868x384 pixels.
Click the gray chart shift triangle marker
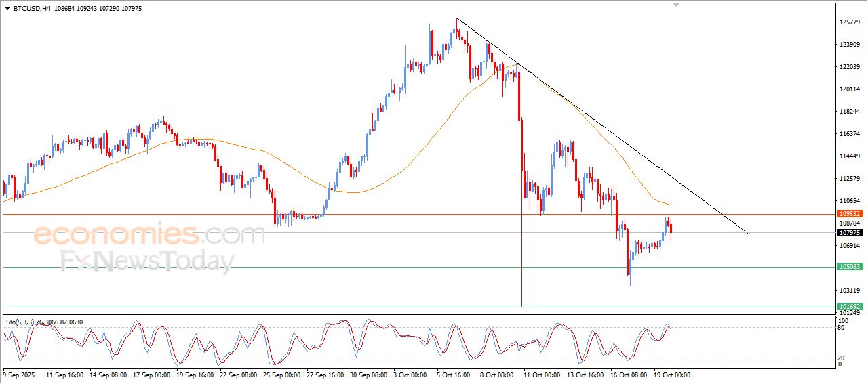click(675, 5)
